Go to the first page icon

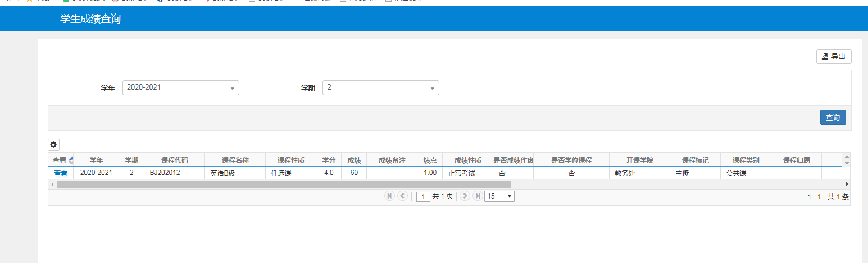pyautogui.click(x=389, y=196)
